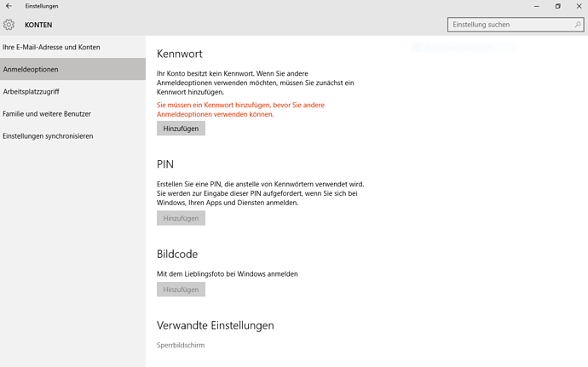Restore down the Einstellungen window
This screenshot has width=588, height=367.
pos(558,6)
